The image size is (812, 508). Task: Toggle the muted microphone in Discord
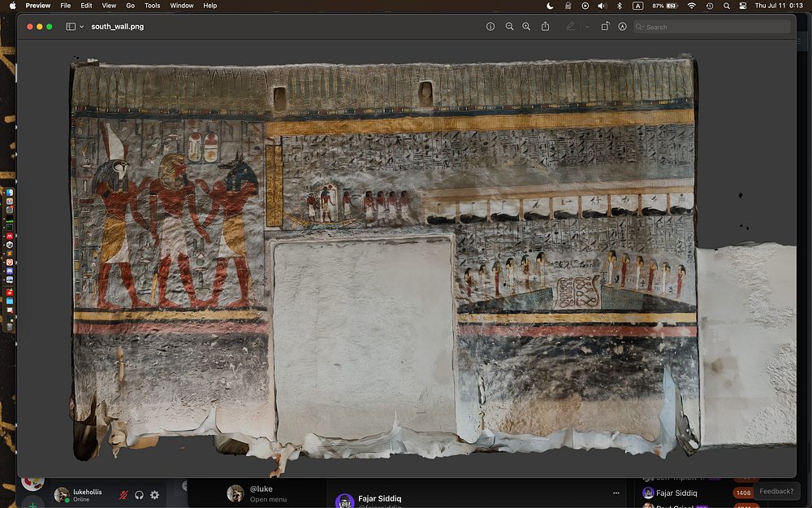[123, 495]
